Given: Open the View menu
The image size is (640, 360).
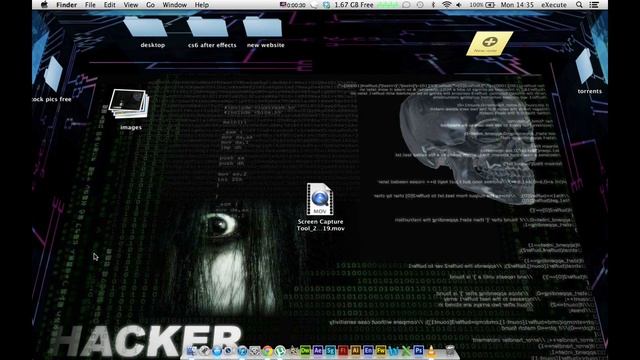Looking at the screenshot, I should pos(131,5).
